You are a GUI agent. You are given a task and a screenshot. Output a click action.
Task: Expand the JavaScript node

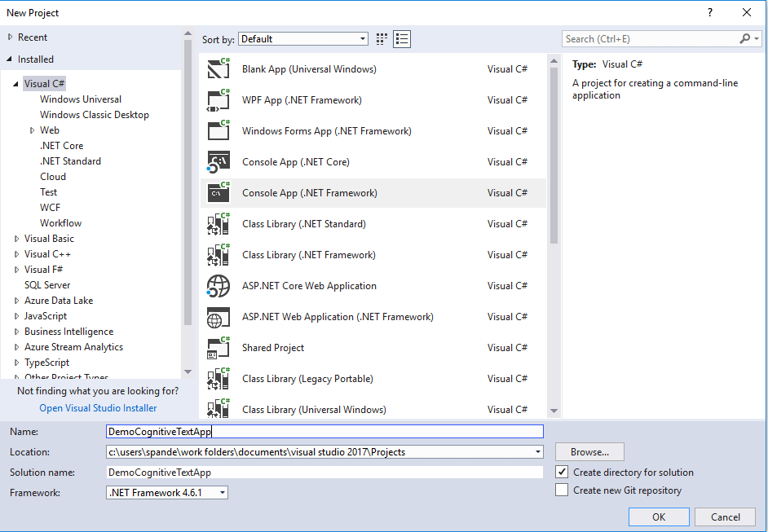16,316
